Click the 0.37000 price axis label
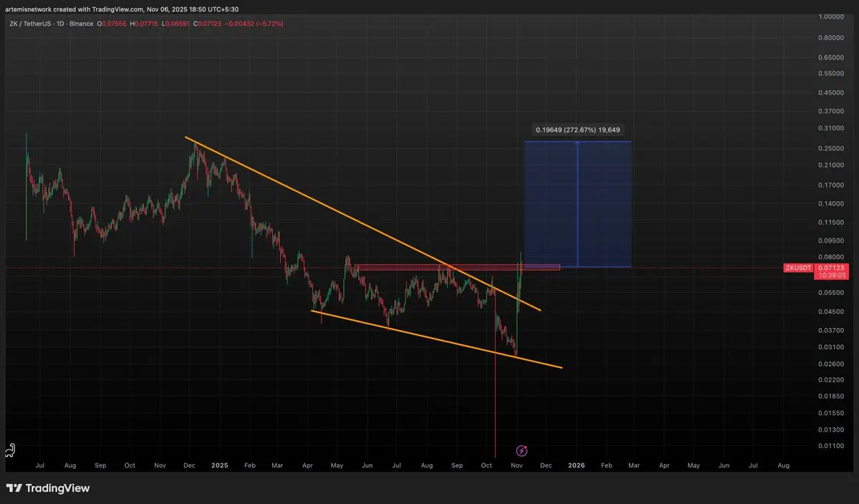This screenshot has width=859, height=504. point(831,111)
